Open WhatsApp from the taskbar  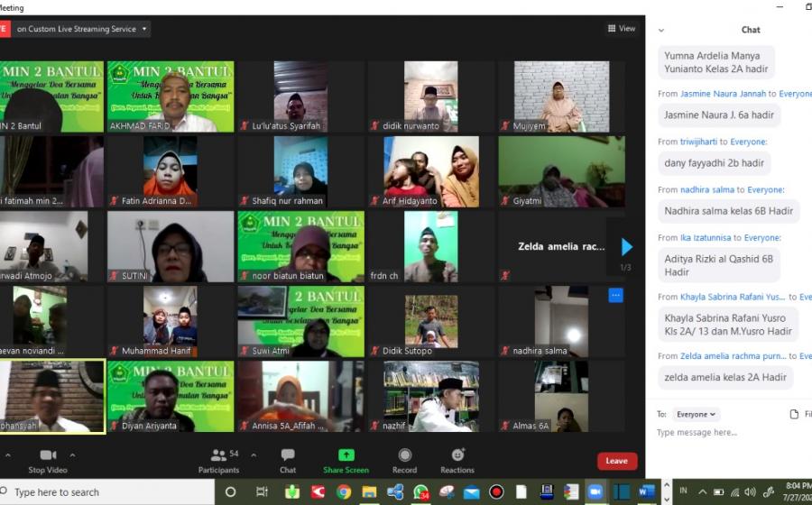(420, 492)
